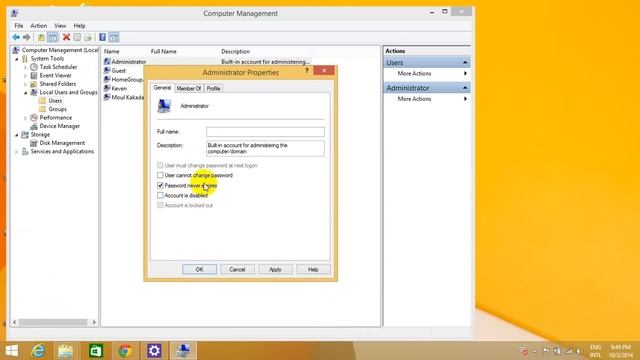Collapse the Storage tree node
This screenshot has height=360, width=640.
[x=17, y=135]
